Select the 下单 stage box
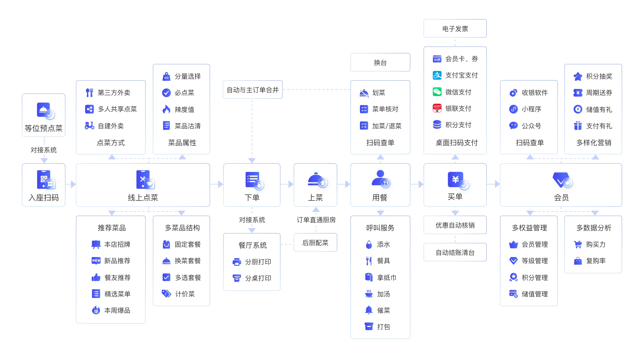The image size is (644, 358). [252, 185]
